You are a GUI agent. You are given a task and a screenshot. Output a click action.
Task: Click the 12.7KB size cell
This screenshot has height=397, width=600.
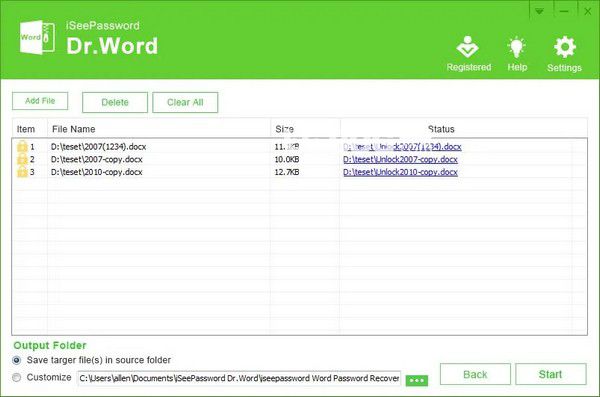pyautogui.click(x=287, y=172)
